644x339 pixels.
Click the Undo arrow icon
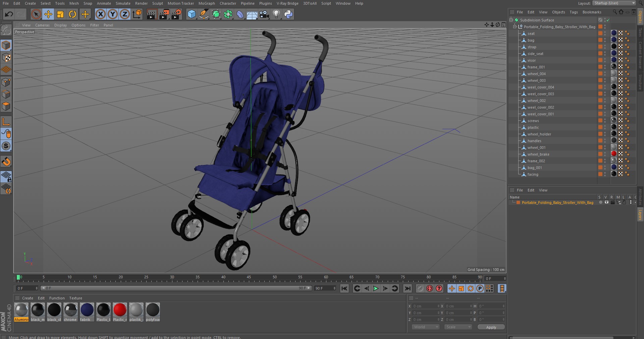click(x=9, y=14)
